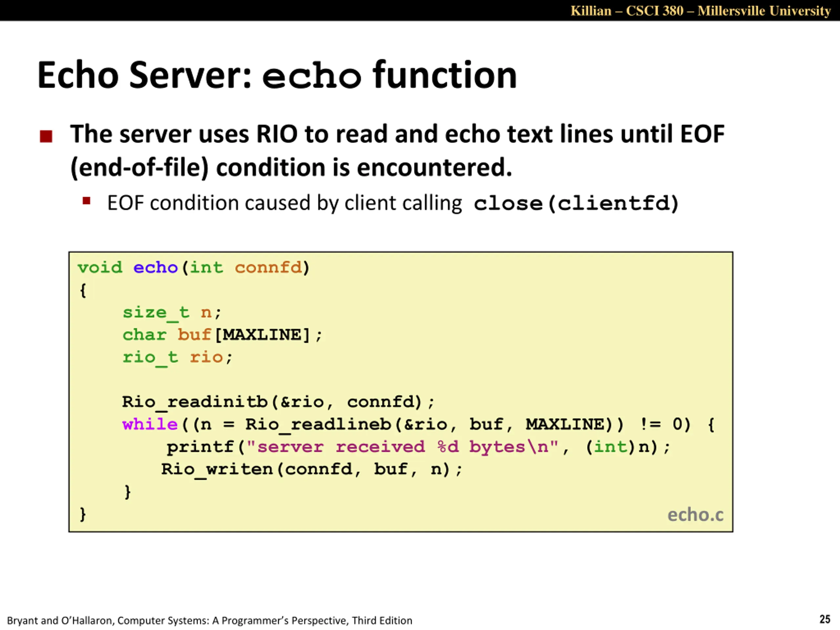Click the 'while' loop line with Rio_readlineb
Viewport: 840px width, 630px height.
pos(418,425)
